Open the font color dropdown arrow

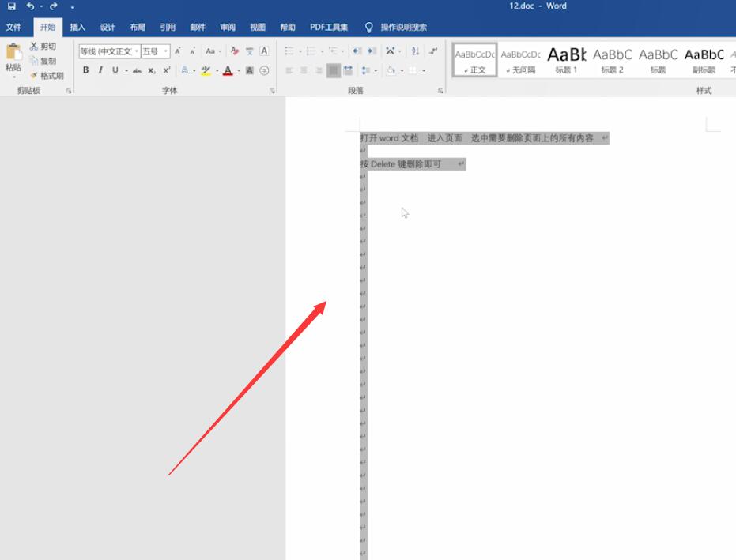239,71
